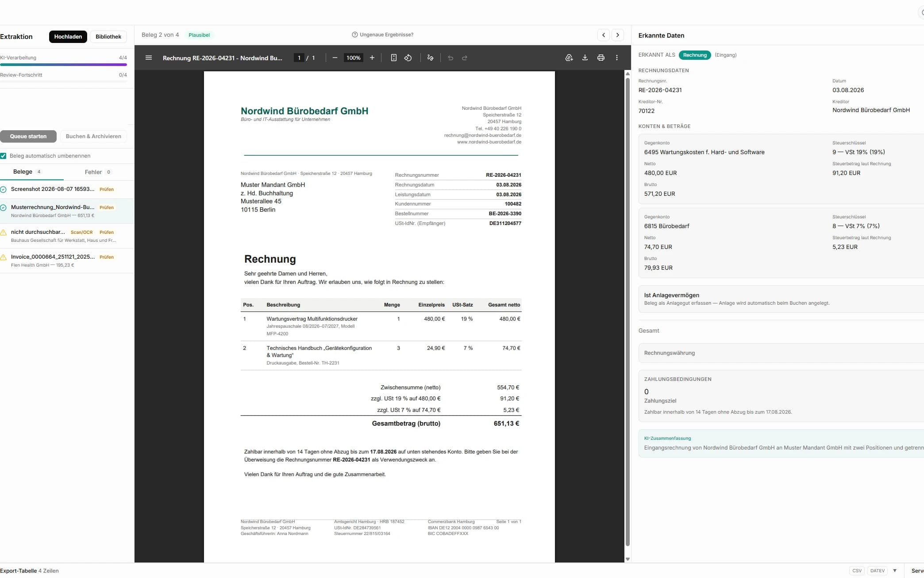Go to previous Beleg with left chevron
Image resolution: width=924 pixels, height=578 pixels.
pyautogui.click(x=604, y=35)
